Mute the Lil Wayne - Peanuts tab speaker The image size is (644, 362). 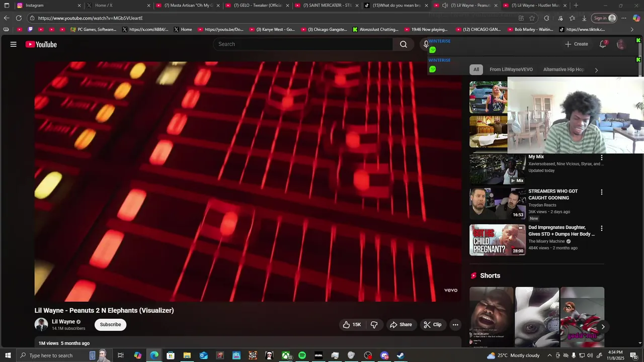[x=445, y=6]
